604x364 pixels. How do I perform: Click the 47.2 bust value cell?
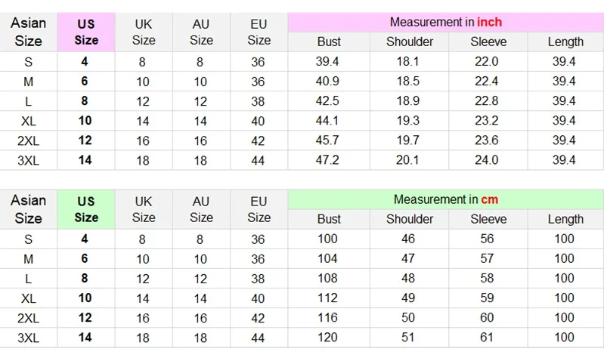(329, 160)
